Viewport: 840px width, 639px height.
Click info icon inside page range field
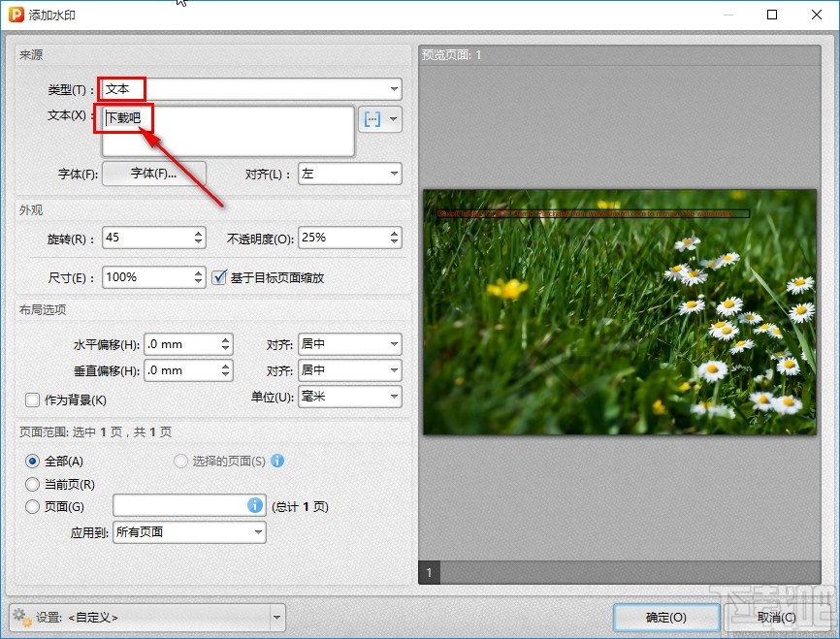pos(255,505)
